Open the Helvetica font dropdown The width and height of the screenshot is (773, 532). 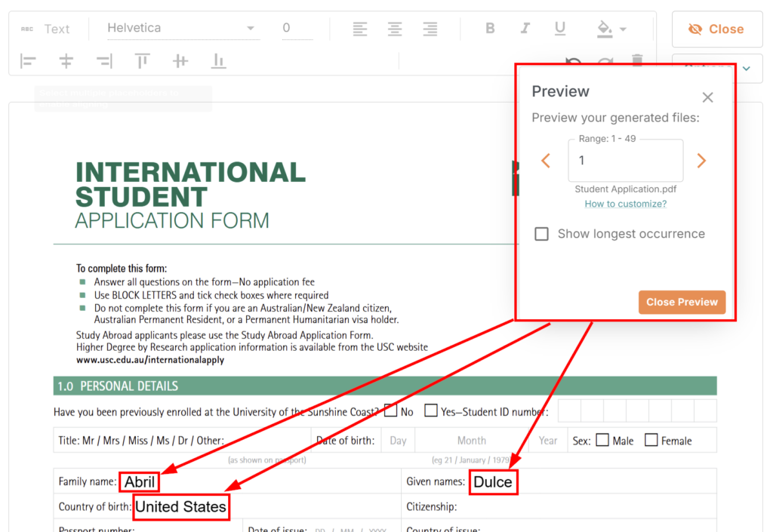pyautogui.click(x=181, y=29)
